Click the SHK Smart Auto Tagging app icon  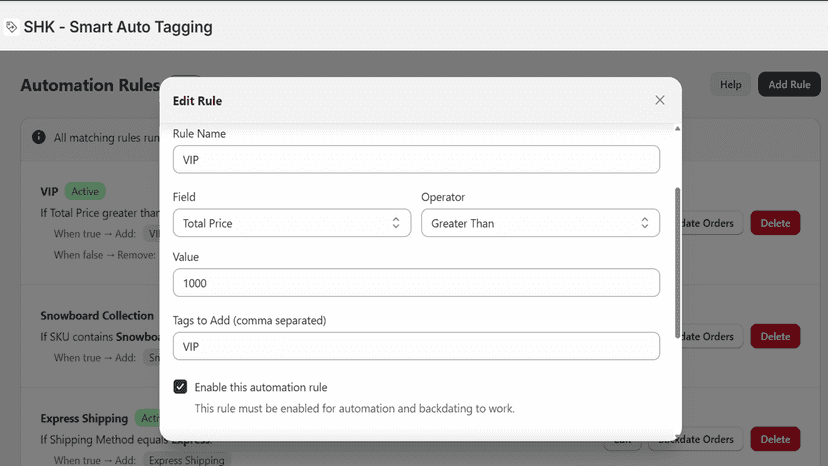(11, 27)
